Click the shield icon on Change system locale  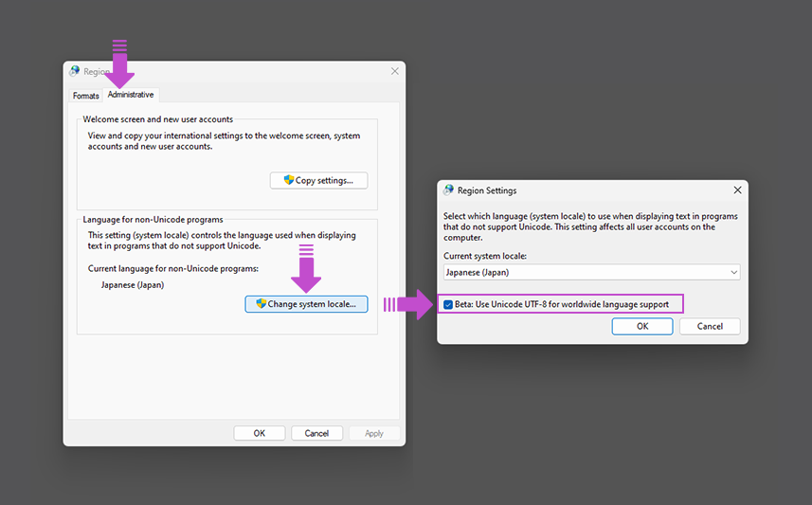(262, 304)
